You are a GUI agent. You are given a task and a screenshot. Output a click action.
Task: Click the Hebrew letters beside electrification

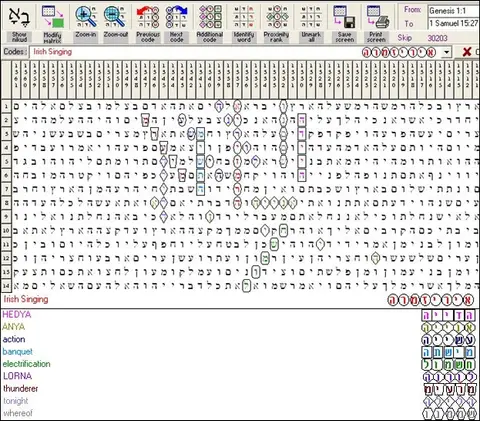(x=448, y=365)
